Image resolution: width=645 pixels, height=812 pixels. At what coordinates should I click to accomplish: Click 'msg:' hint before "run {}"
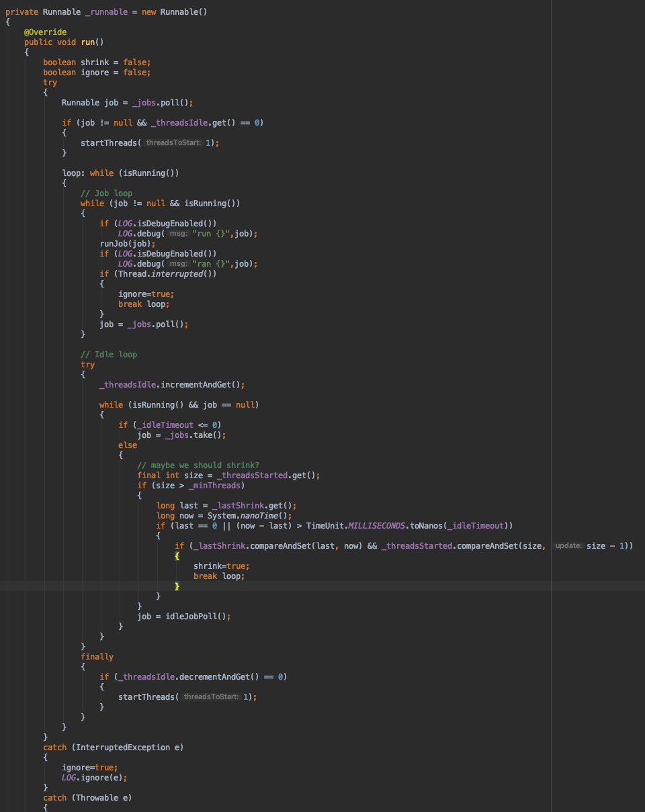(177, 234)
